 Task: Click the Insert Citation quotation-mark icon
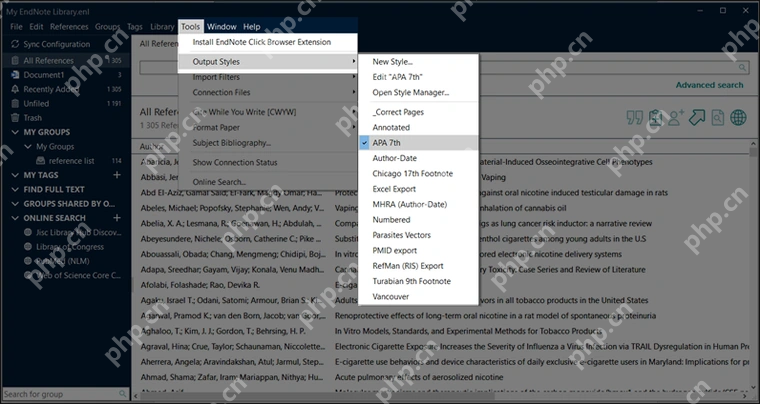click(x=634, y=118)
